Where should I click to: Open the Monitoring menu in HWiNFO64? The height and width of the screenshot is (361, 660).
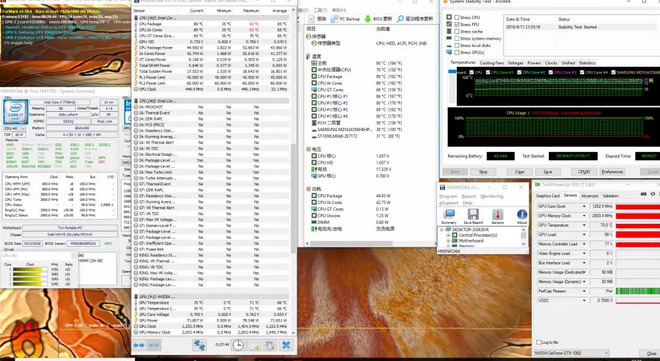[492, 196]
